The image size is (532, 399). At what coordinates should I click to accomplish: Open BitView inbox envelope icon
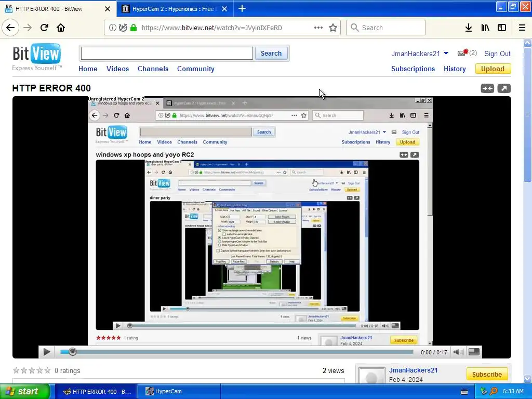tap(462, 53)
